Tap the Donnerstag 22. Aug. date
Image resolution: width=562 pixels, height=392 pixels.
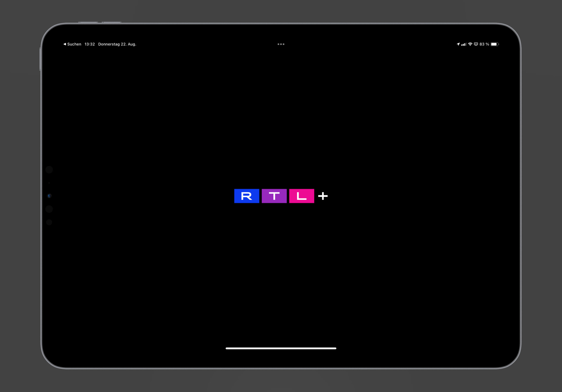pos(117,44)
